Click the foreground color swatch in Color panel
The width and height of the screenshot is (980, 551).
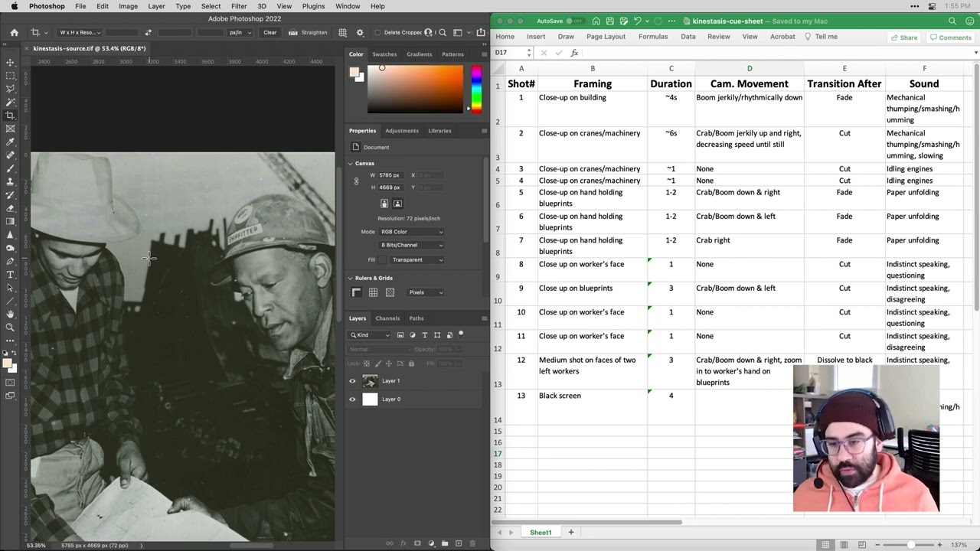pyautogui.click(x=354, y=72)
